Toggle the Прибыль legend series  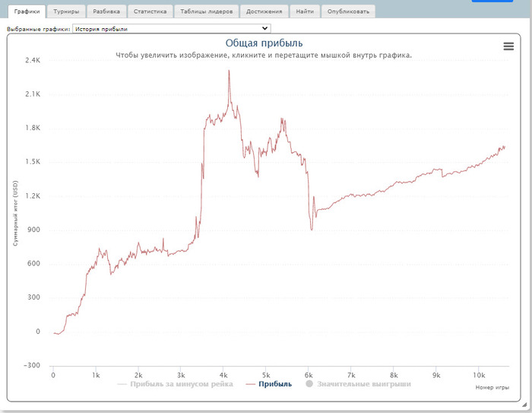pyautogui.click(x=269, y=384)
